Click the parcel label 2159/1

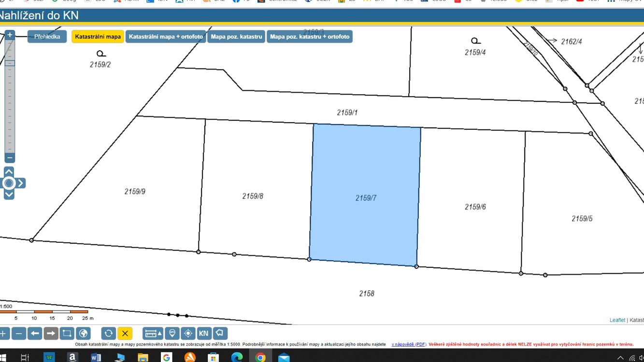pos(347,112)
